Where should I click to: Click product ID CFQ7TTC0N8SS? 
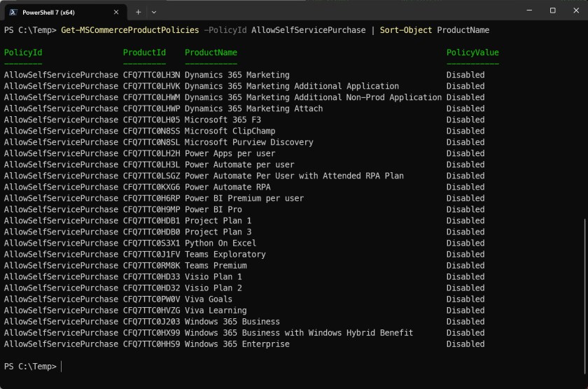(x=151, y=131)
